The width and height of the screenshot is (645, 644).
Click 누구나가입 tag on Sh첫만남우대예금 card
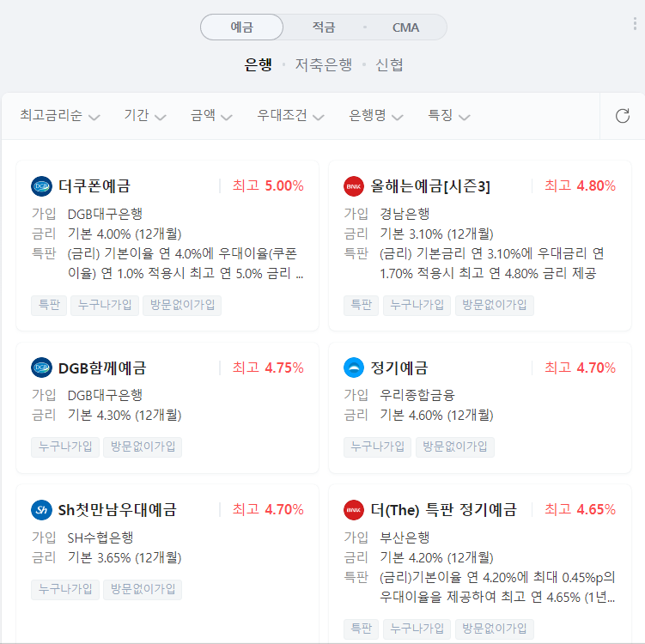pyautogui.click(x=65, y=589)
